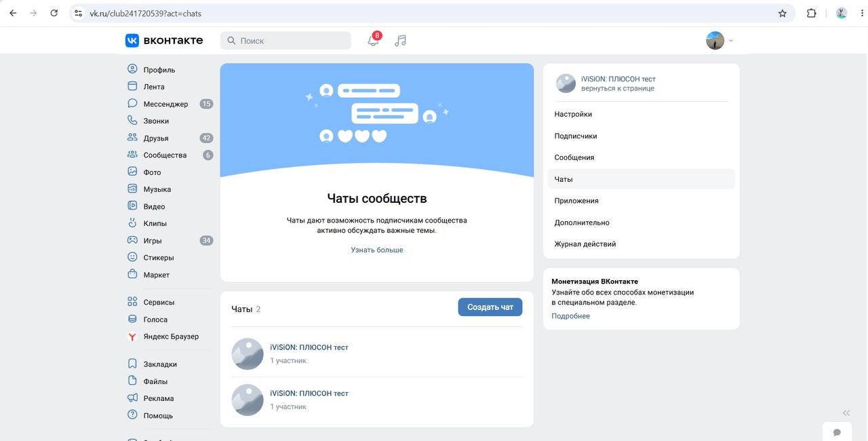The height and width of the screenshot is (441, 868).
Task: Click the Создать чат button
Action: (x=490, y=307)
